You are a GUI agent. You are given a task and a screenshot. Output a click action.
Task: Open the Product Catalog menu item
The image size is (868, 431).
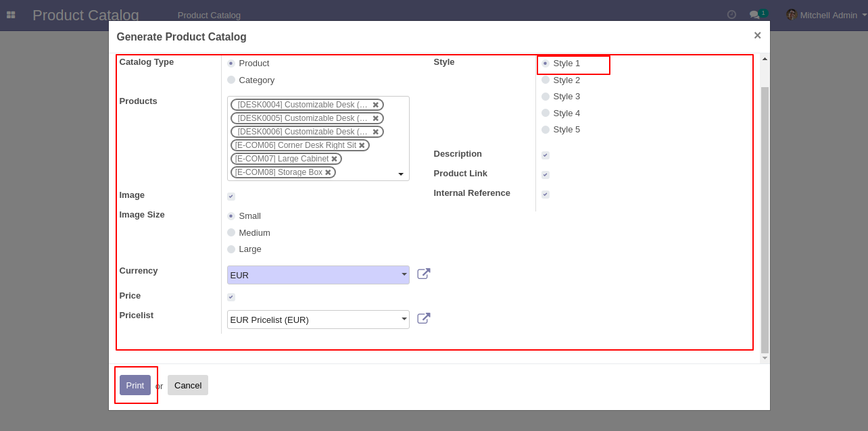(x=209, y=15)
